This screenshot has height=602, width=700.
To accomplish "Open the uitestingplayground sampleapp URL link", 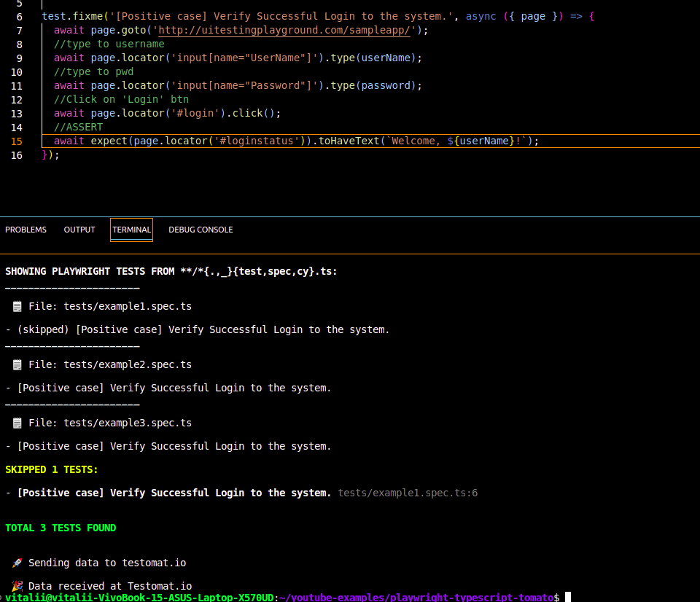I will coord(284,31).
